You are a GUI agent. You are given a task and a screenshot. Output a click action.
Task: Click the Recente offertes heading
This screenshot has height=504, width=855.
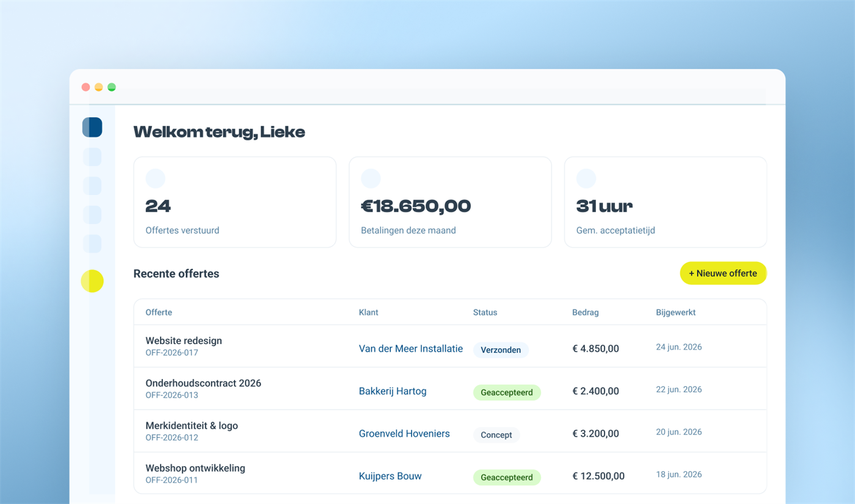coord(176,274)
